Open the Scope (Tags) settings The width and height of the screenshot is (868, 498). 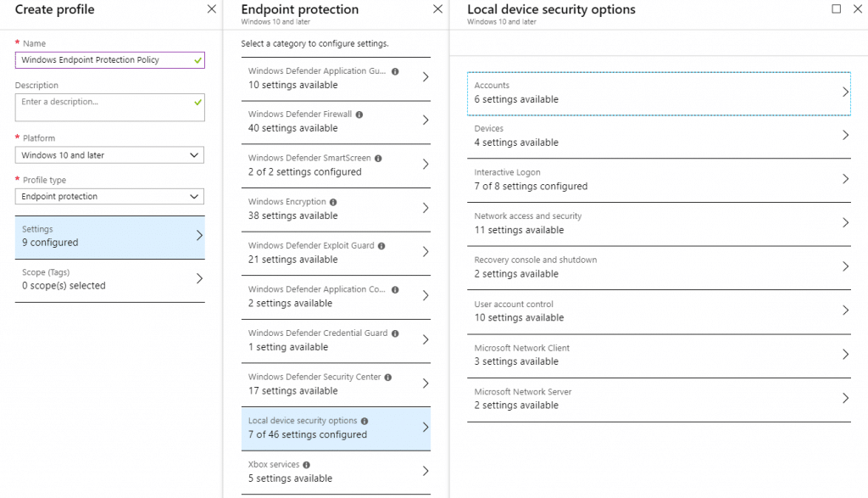[109, 278]
